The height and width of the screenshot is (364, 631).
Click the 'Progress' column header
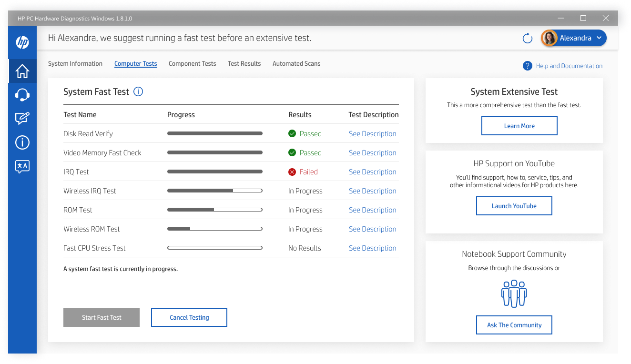pos(181,115)
